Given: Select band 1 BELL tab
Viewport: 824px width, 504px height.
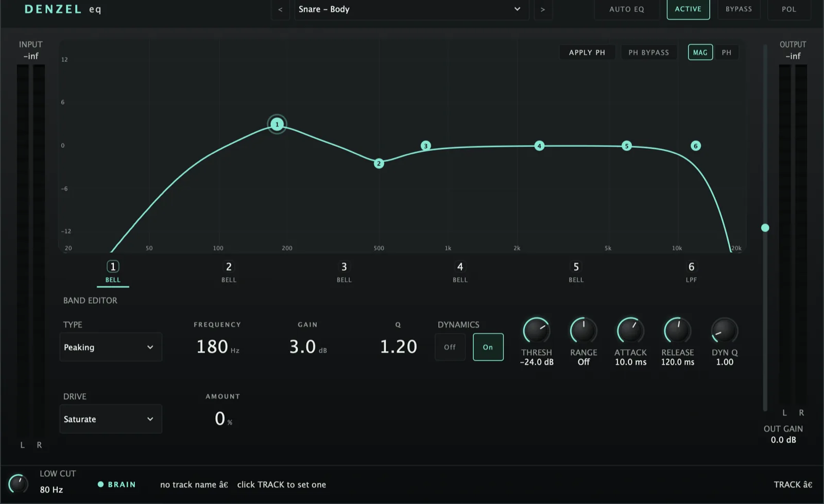Looking at the screenshot, I should click(x=113, y=272).
